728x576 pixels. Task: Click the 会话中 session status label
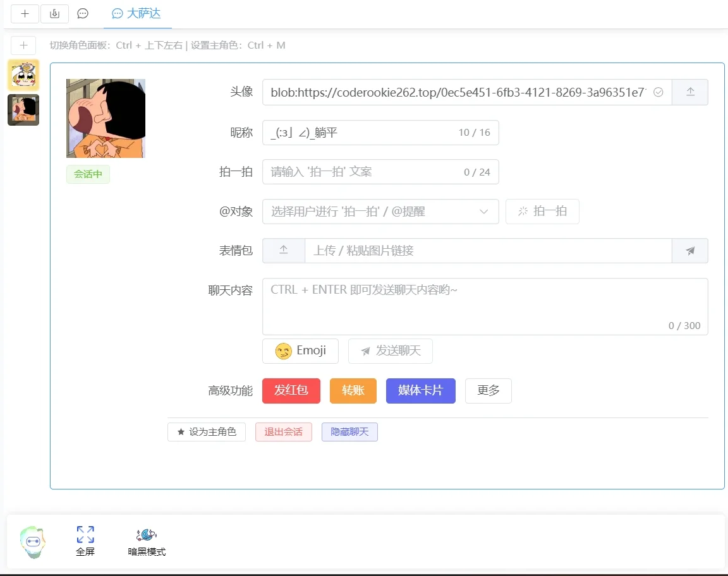pyautogui.click(x=88, y=174)
